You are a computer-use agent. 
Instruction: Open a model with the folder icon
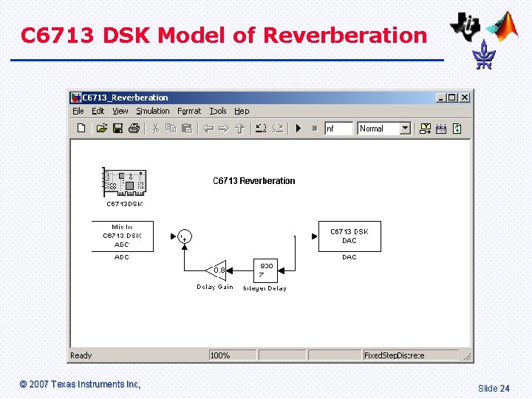(101, 129)
